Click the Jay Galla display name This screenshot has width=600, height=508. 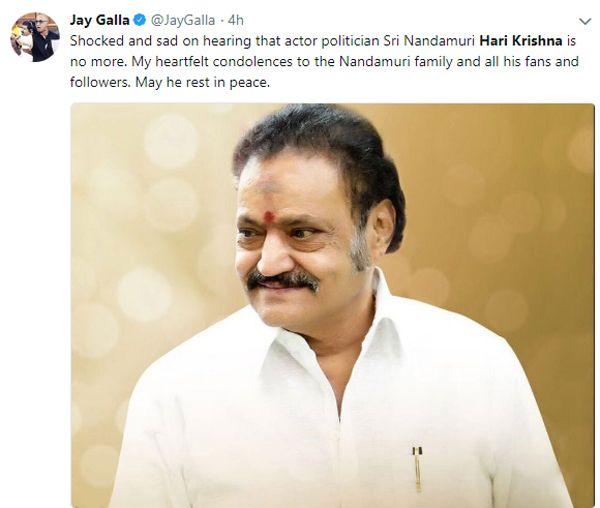[x=99, y=20]
